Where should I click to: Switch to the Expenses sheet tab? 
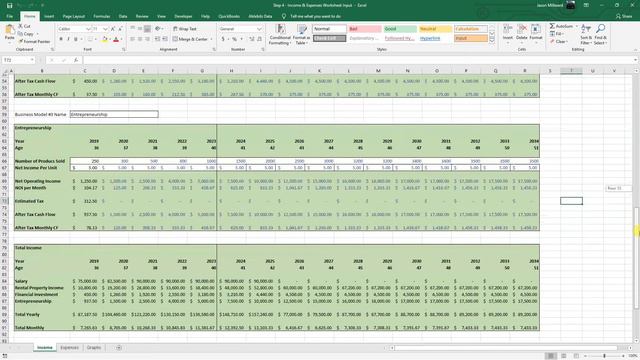[x=69, y=348]
